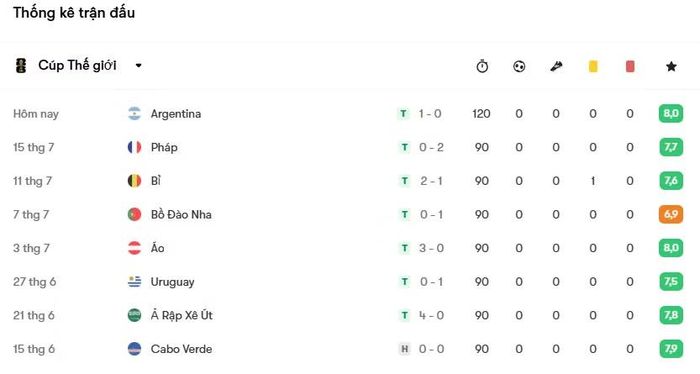Click the H draw badge for Cabo Verde

pyautogui.click(x=404, y=349)
